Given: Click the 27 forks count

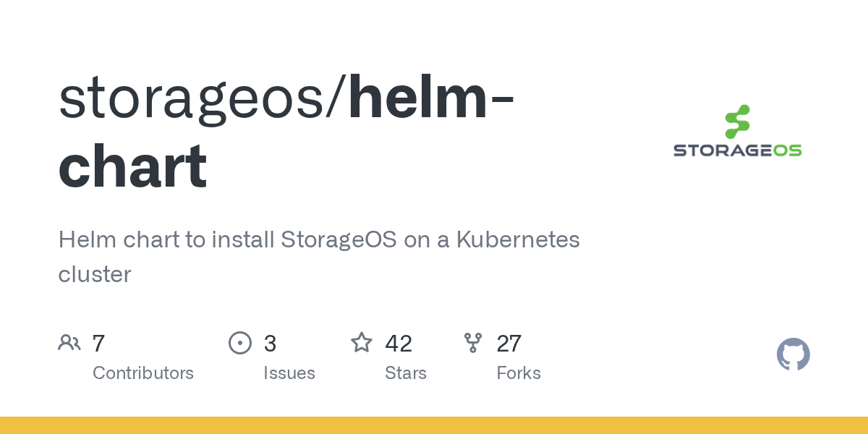Looking at the screenshot, I should 509,343.
